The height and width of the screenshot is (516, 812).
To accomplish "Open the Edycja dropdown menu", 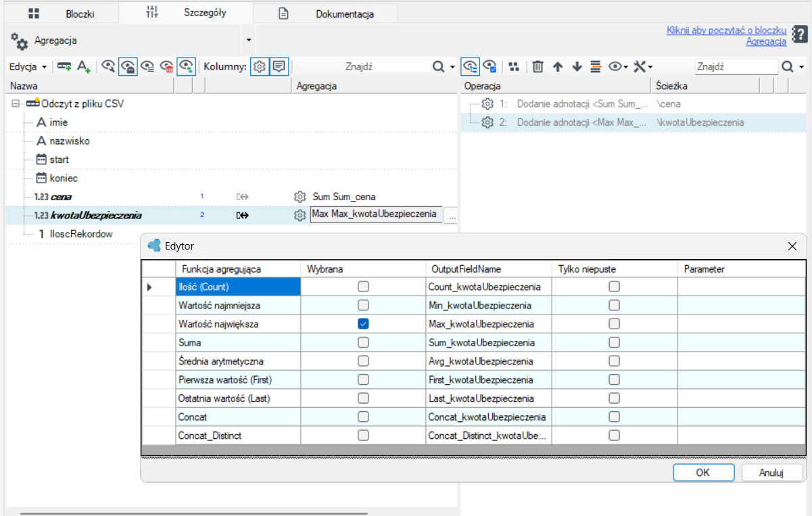I will coord(28,67).
